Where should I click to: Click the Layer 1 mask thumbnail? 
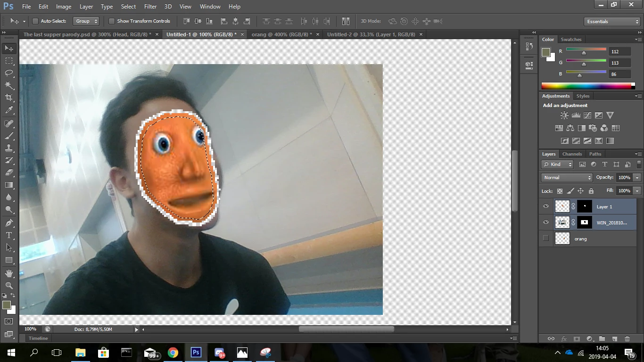585,206
